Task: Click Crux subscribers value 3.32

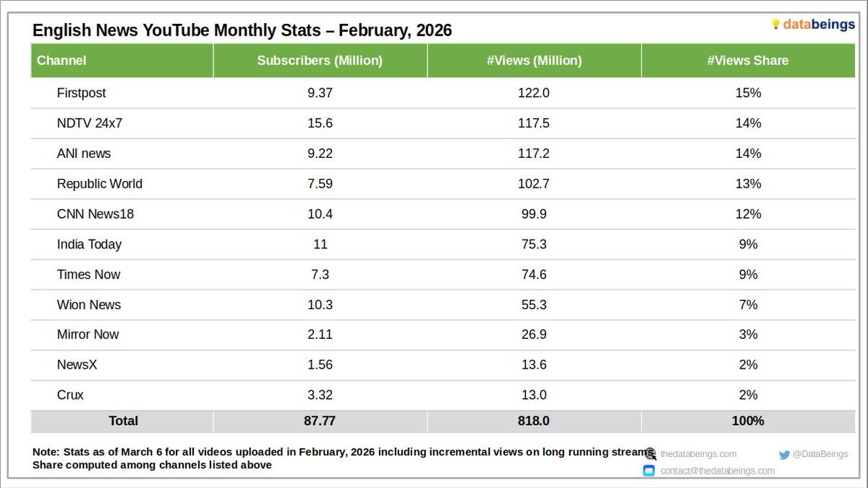Action: pyautogui.click(x=320, y=395)
